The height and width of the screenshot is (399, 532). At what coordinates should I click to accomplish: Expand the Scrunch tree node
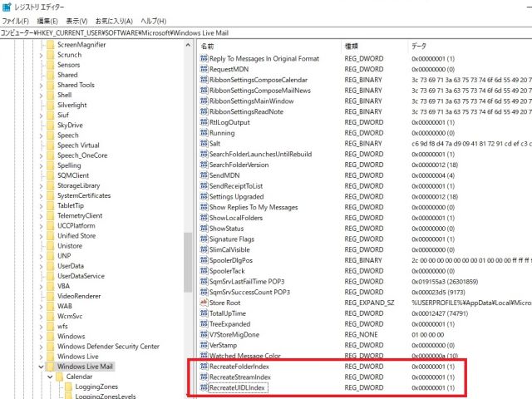(x=42, y=55)
